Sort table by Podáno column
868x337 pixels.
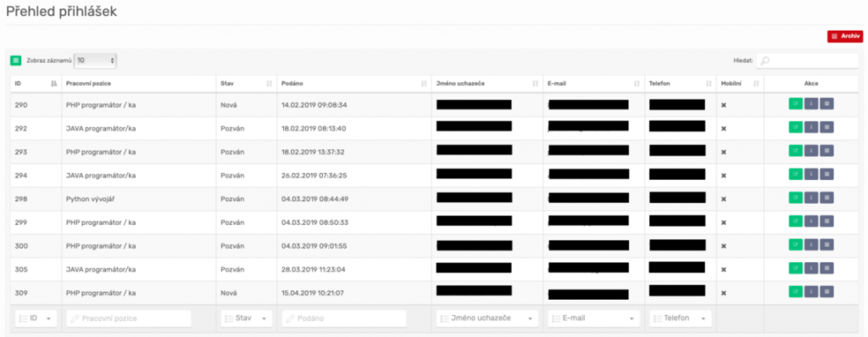pos(353,84)
